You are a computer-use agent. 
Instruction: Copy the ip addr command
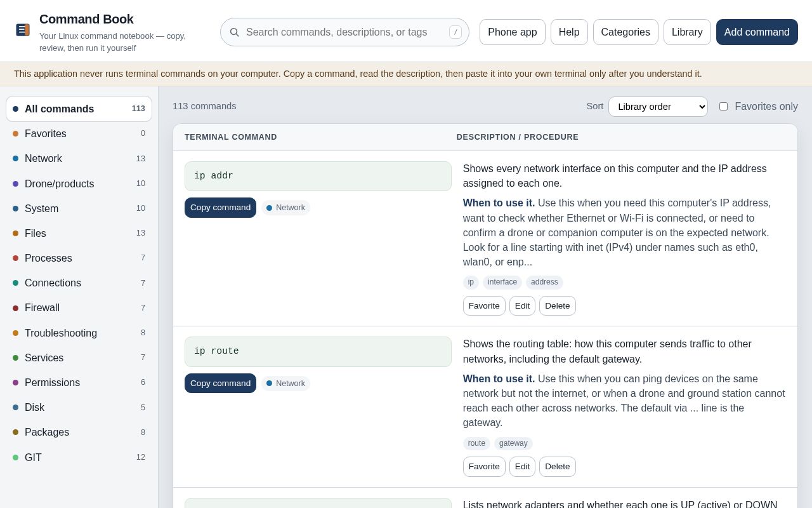(x=220, y=208)
